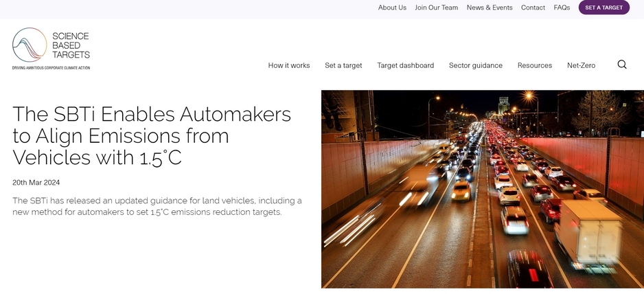Click the SBTi Enables Automakers headline

coord(152,136)
